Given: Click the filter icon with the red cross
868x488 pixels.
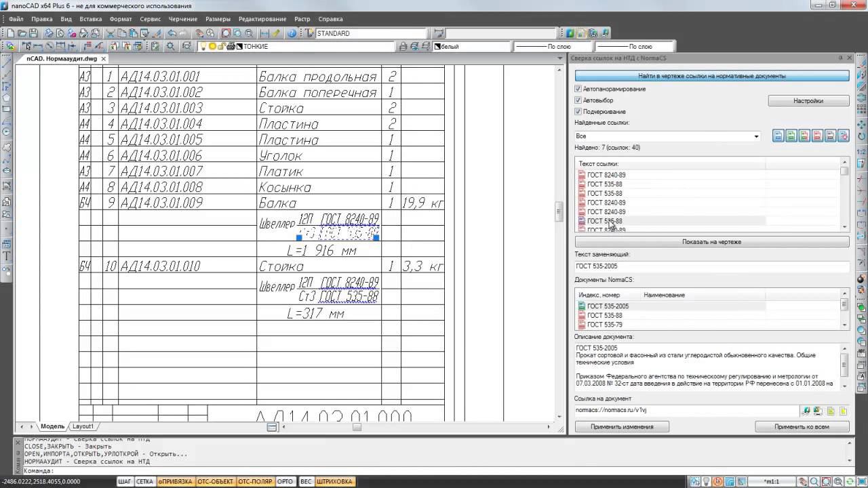Looking at the screenshot, I should (844, 136).
